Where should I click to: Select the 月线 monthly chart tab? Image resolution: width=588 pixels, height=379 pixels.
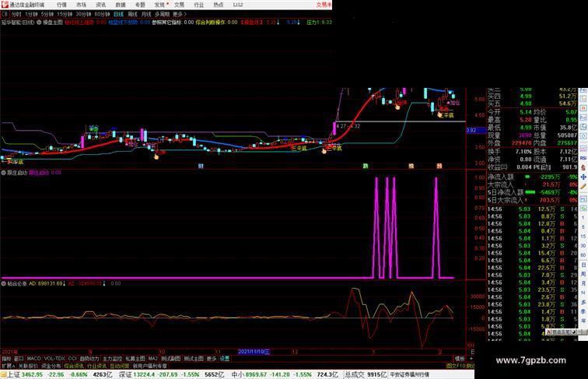click(146, 14)
